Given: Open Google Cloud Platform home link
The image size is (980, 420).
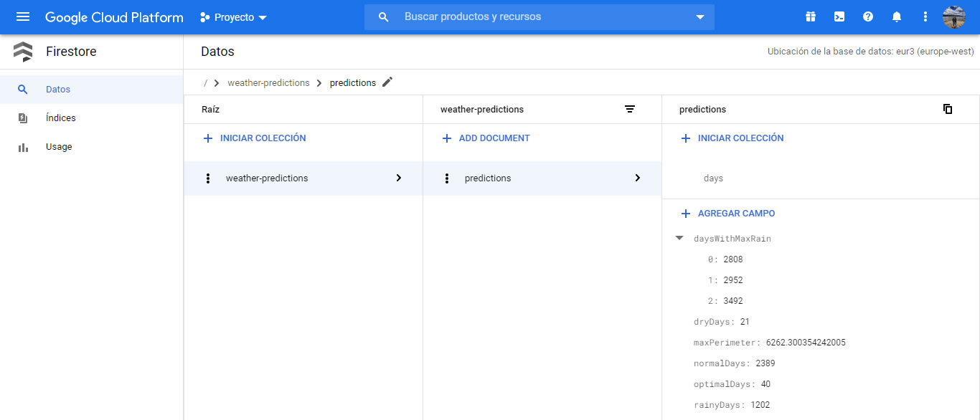Looking at the screenshot, I should (114, 17).
